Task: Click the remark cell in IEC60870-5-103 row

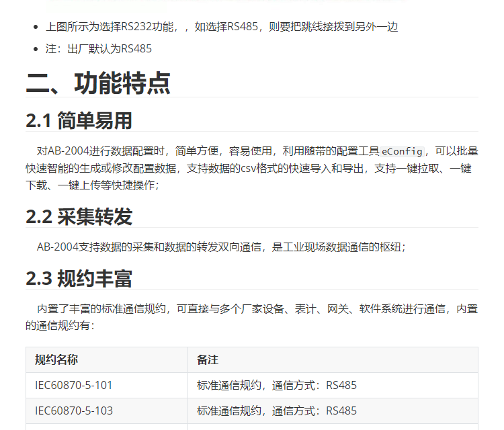Action: click(333, 411)
